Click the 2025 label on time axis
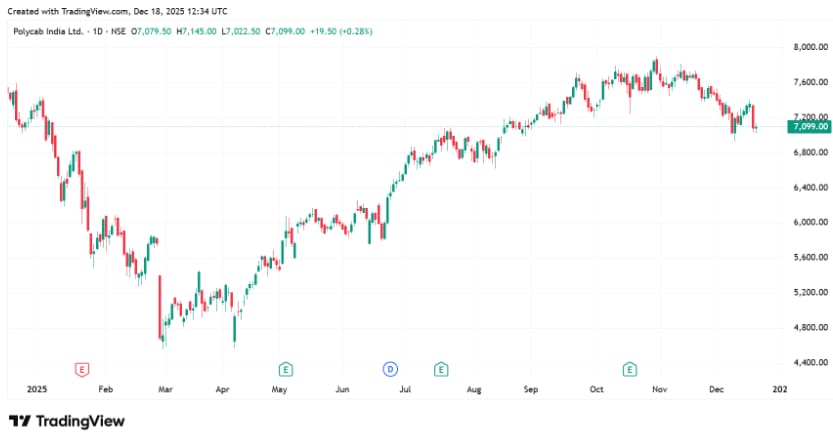 click(x=37, y=389)
